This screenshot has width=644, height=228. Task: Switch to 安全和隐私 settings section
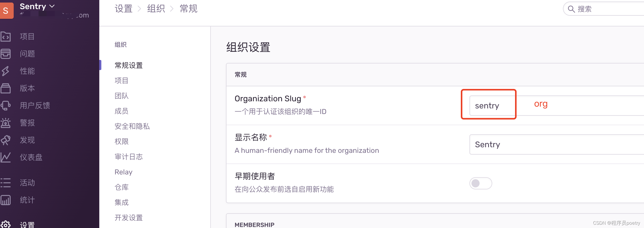tap(132, 126)
